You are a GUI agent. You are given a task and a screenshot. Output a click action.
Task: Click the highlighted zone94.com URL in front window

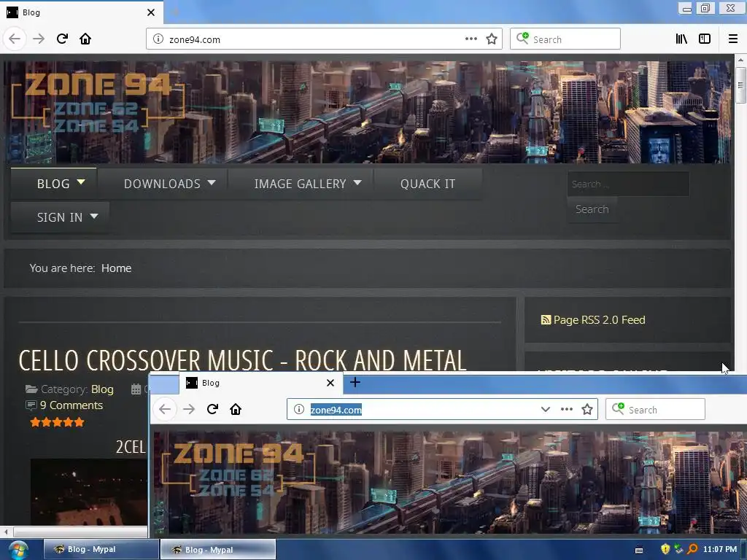336,410
